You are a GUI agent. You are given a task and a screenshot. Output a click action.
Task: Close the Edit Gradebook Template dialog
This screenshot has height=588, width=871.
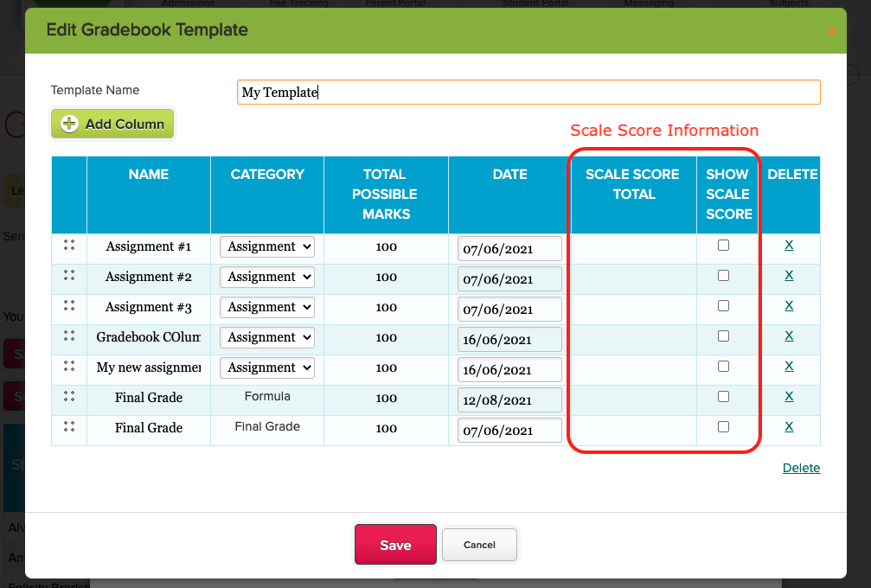[832, 30]
